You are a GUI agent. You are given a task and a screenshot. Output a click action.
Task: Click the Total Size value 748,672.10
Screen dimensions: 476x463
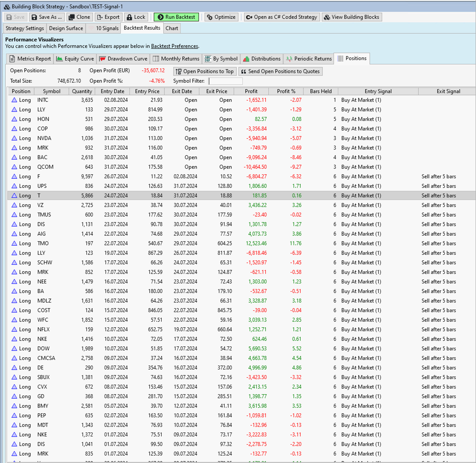(69, 81)
